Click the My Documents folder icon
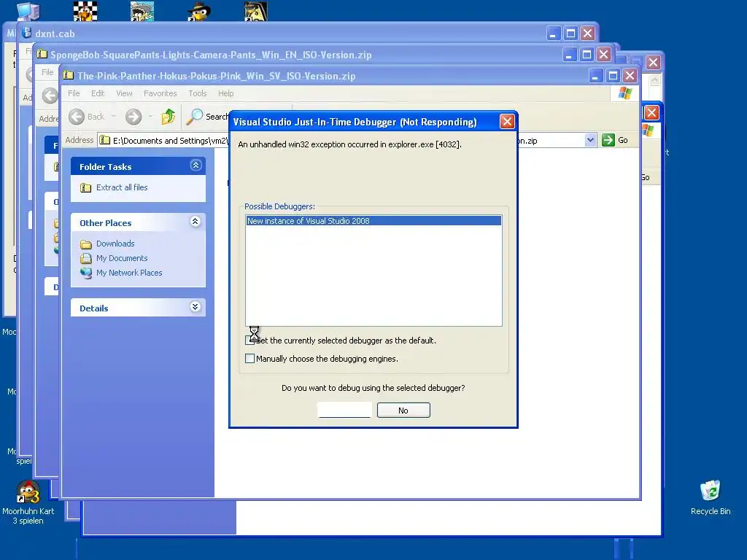Viewport: 747px width, 560px height. pyautogui.click(x=86, y=259)
